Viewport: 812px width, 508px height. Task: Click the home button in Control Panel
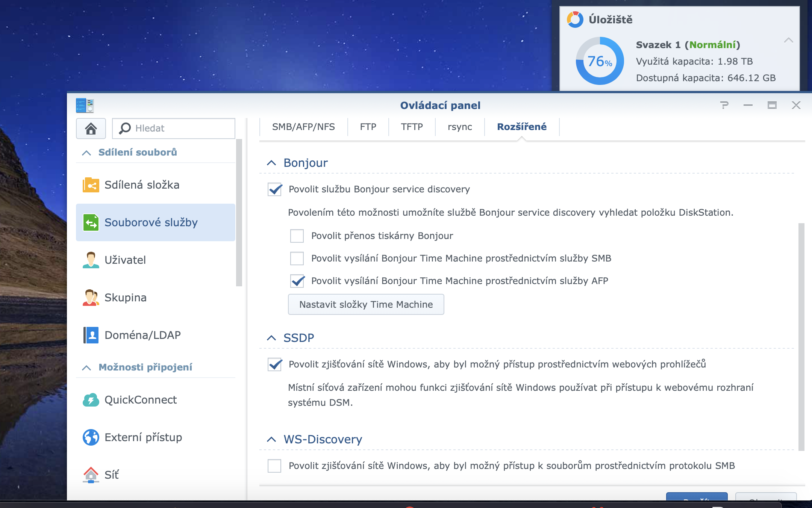click(x=91, y=129)
